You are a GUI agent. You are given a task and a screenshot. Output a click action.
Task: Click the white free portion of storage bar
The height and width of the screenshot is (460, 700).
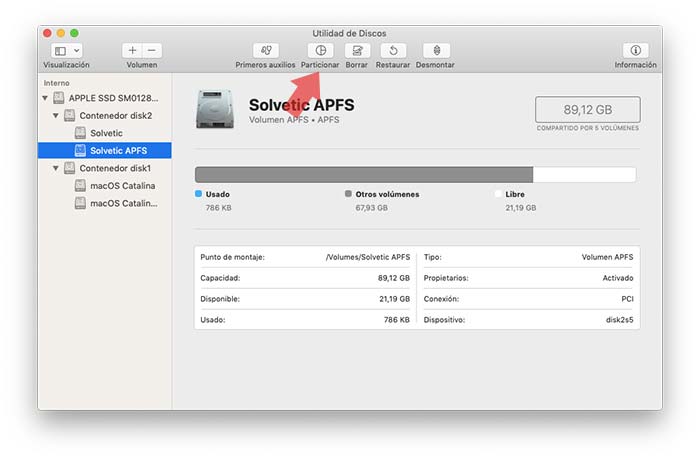[x=584, y=175]
